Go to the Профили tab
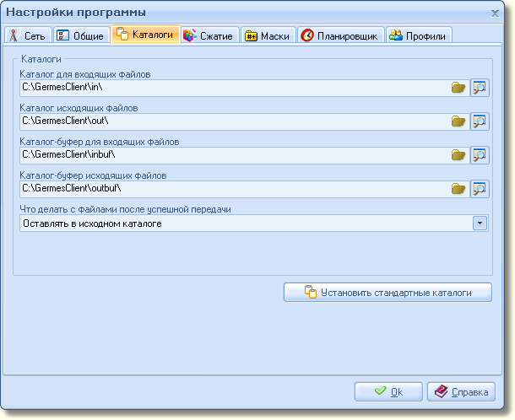The width and height of the screenshot is (515, 420). [x=419, y=35]
